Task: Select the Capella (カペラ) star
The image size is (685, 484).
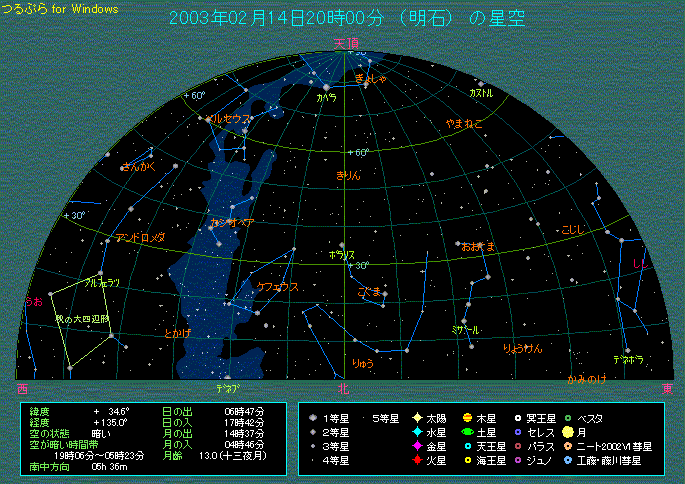Action: tap(327, 88)
